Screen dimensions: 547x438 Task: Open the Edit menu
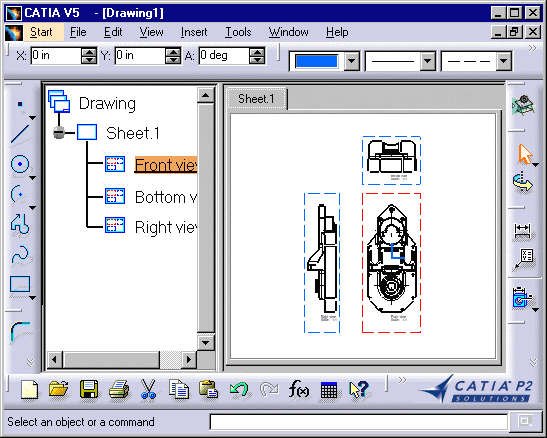tap(113, 32)
